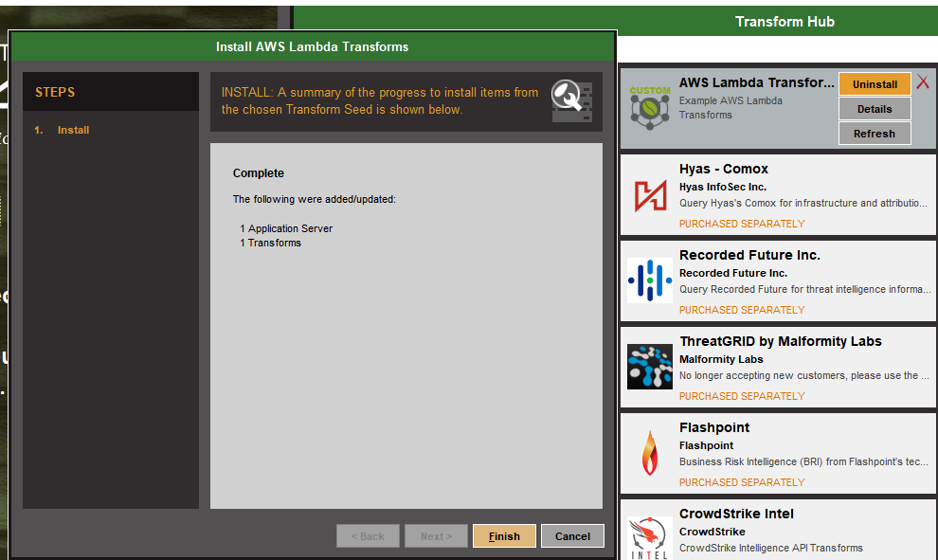Click Purchased Separately label under Recorded Future

[742, 310]
